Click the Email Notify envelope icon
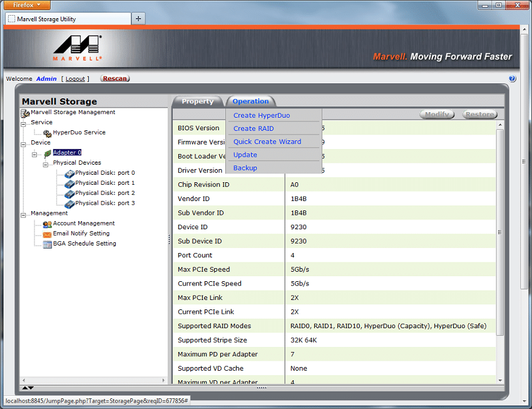The width and height of the screenshot is (532, 409). [x=47, y=234]
